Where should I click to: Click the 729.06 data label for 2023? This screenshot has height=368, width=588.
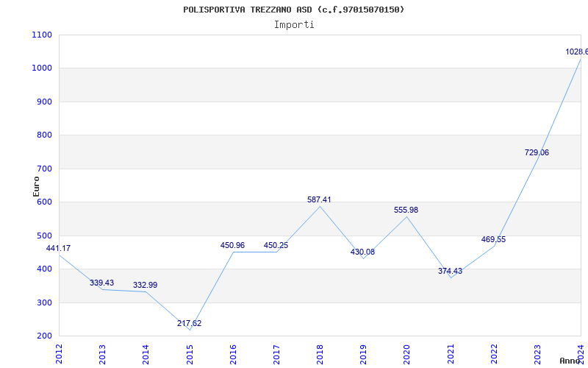(537, 153)
